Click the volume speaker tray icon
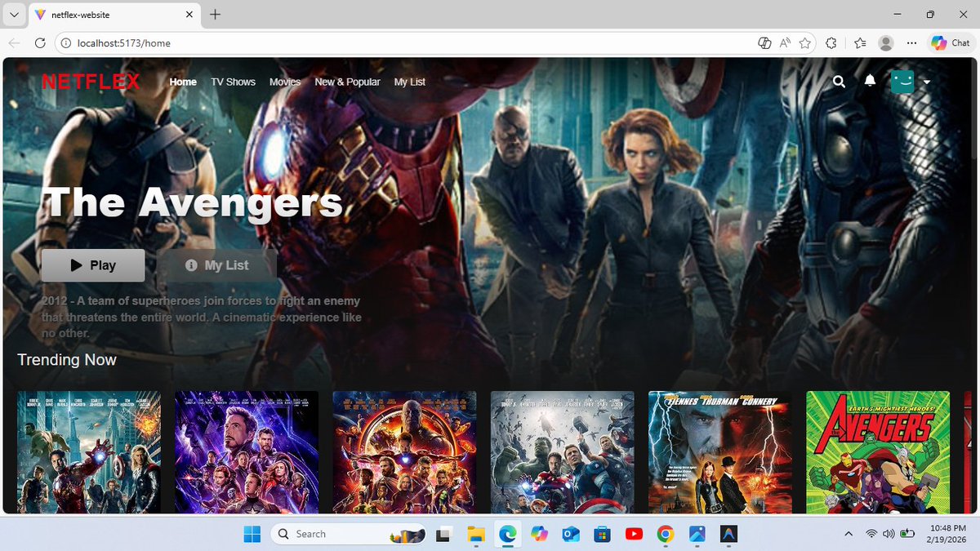The height and width of the screenshot is (551, 980). coord(889,534)
